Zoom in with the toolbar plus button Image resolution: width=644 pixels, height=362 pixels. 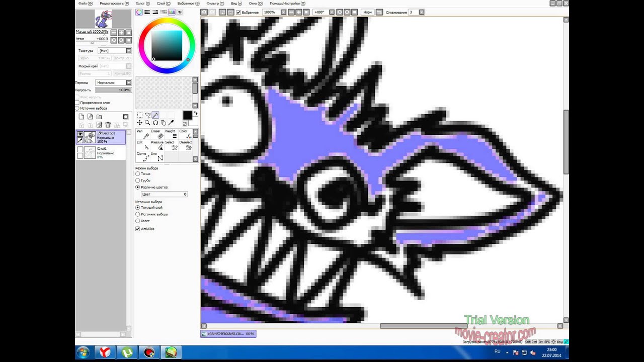[x=298, y=12]
